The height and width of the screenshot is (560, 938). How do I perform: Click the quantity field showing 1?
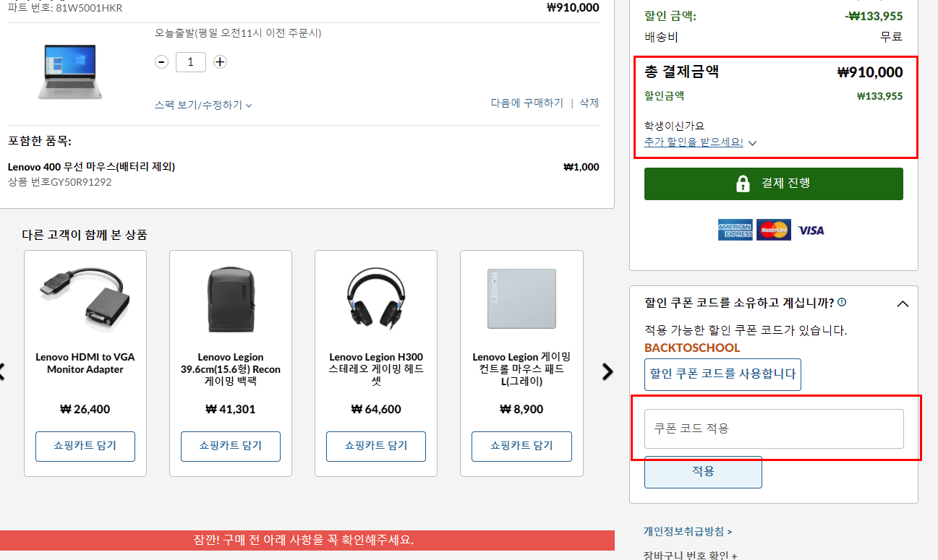click(190, 62)
